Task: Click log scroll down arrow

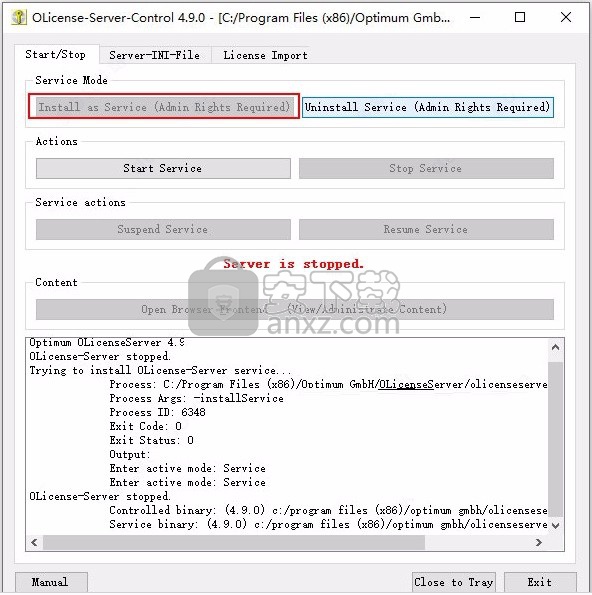Action: pos(556,526)
